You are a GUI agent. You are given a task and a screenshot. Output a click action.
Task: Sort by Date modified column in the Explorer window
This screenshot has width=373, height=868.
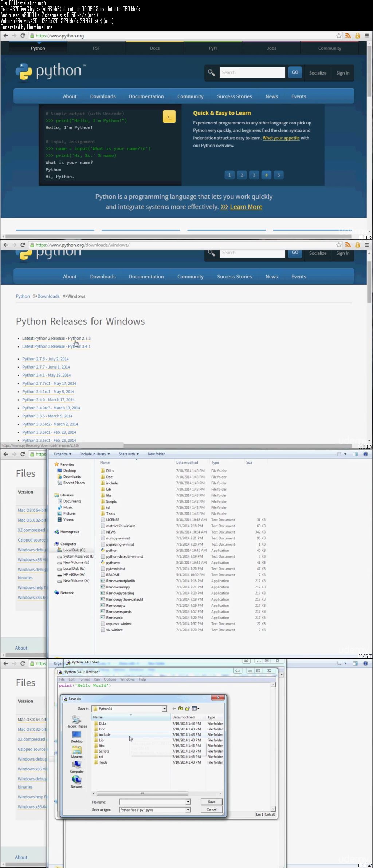click(x=187, y=463)
